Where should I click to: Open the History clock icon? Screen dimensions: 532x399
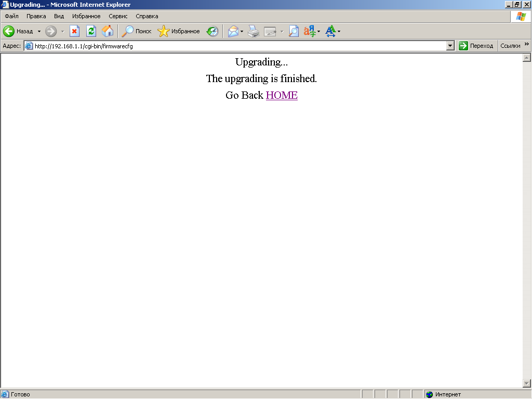(x=212, y=31)
